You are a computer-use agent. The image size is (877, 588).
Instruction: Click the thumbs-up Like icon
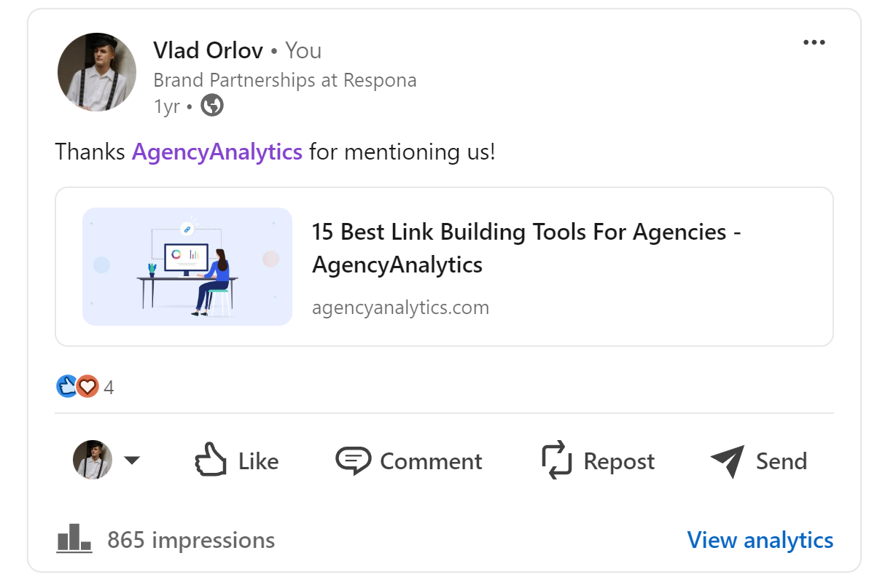211,460
